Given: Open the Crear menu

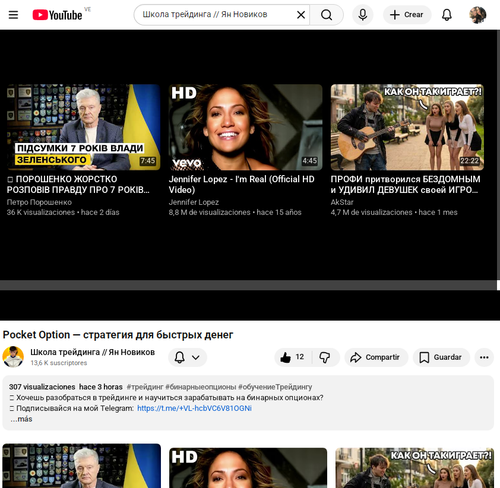Looking at the screenshot, I should [407, 15].
